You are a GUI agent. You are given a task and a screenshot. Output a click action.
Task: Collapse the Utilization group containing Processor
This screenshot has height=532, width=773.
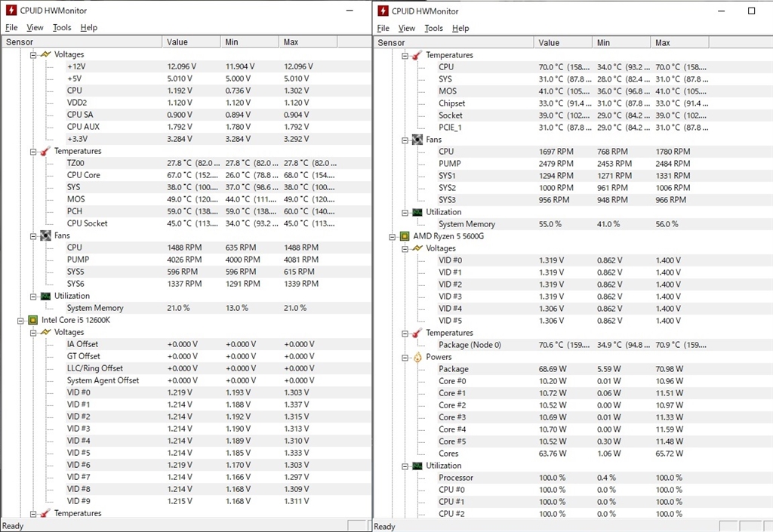(x=405, y=466)
